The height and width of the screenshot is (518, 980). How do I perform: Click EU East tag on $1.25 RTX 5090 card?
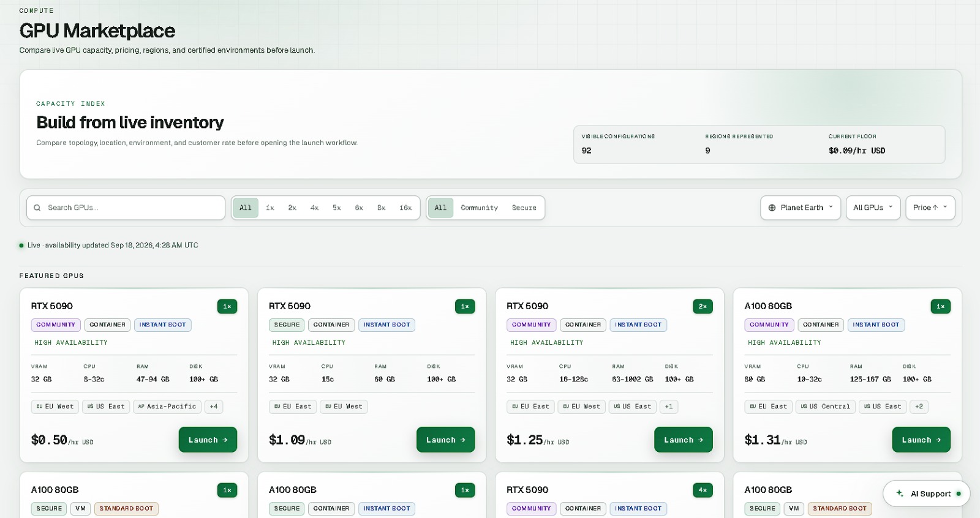530,407
